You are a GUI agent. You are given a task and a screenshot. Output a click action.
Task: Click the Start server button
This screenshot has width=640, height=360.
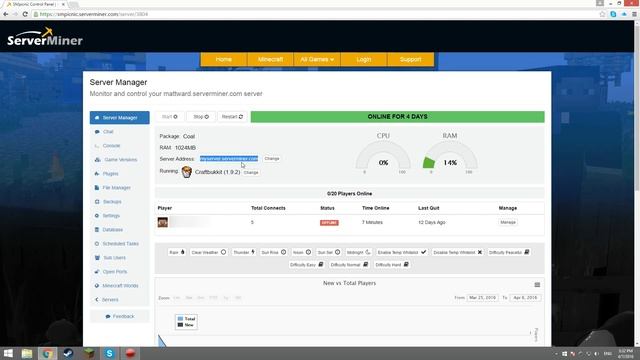pos(169,117)
